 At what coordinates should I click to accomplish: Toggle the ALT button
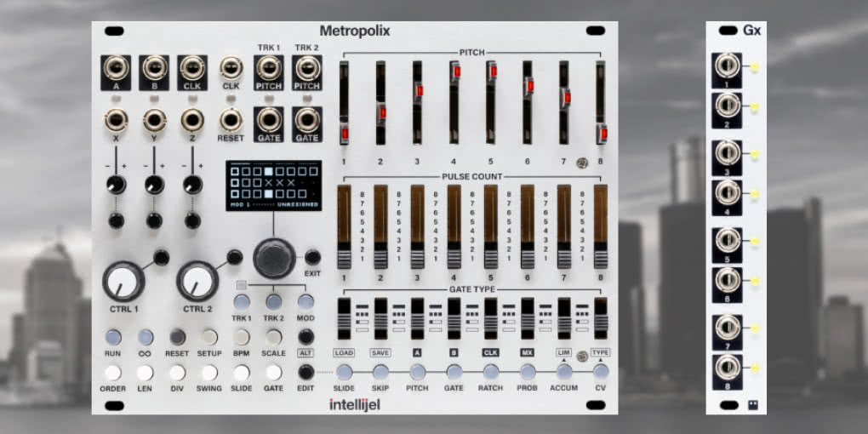pos(306,337)
